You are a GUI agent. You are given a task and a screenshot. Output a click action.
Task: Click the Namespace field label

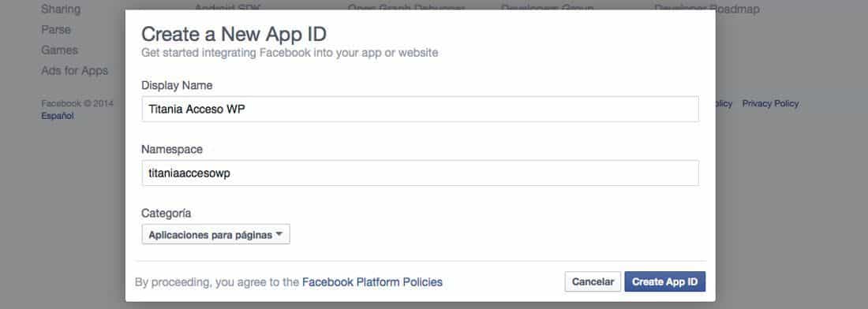click(172, 149)
